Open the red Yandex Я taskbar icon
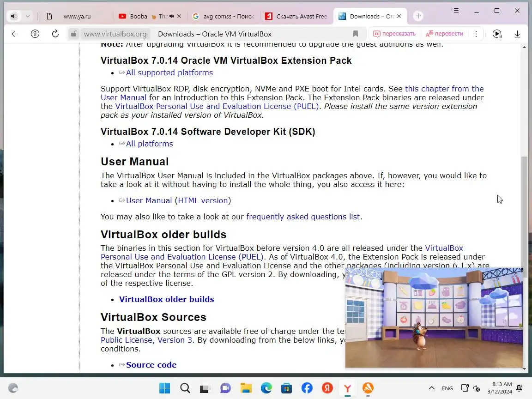The height and width of the screenshot is (399, 532). (x=327, y=388)
